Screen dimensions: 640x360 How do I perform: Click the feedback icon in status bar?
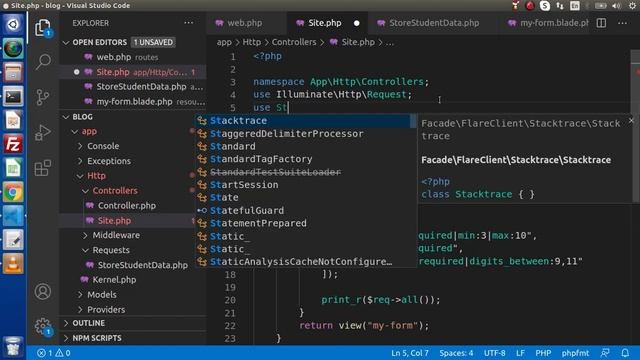[x=605, y=353]
